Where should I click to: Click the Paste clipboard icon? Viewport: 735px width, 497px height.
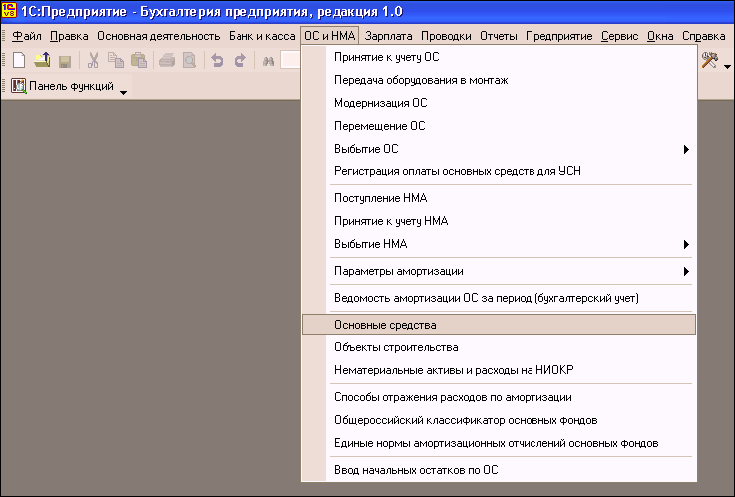pos(139,61)
